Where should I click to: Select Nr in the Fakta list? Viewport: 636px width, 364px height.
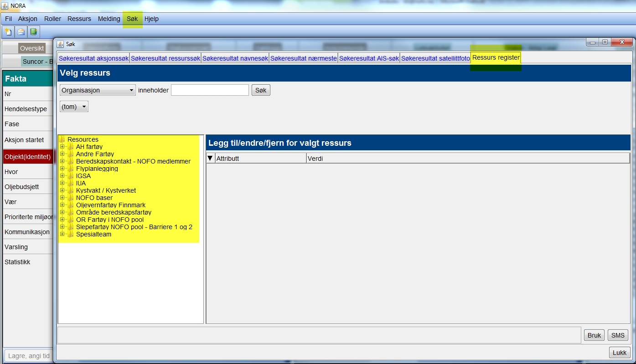click(28, 94)
